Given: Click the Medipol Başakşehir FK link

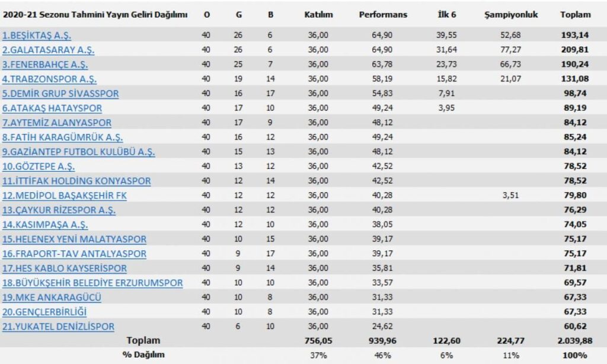Looking at the screenshot, I should tap(64, 196).
